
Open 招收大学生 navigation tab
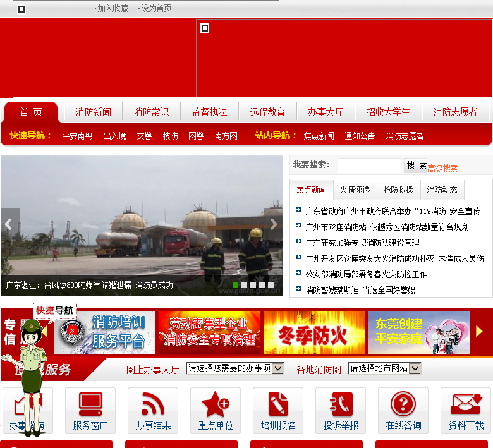(x=388, y=112)
